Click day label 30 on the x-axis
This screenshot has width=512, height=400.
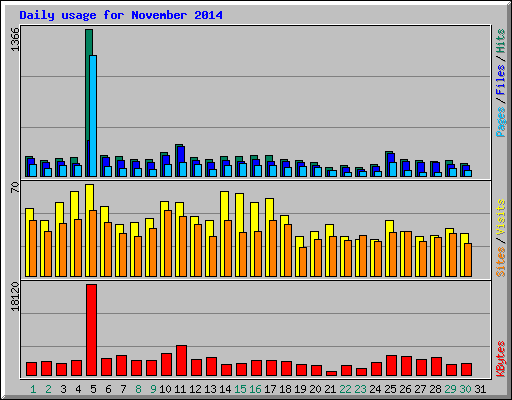(465, 389)
